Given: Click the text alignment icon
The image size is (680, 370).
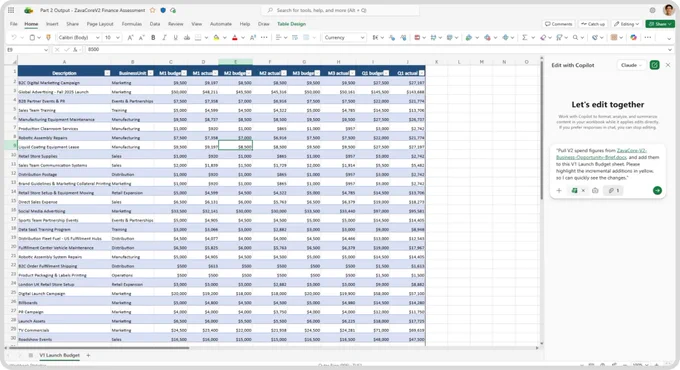Looking at the screenshot, I should [x=278, y=38].
